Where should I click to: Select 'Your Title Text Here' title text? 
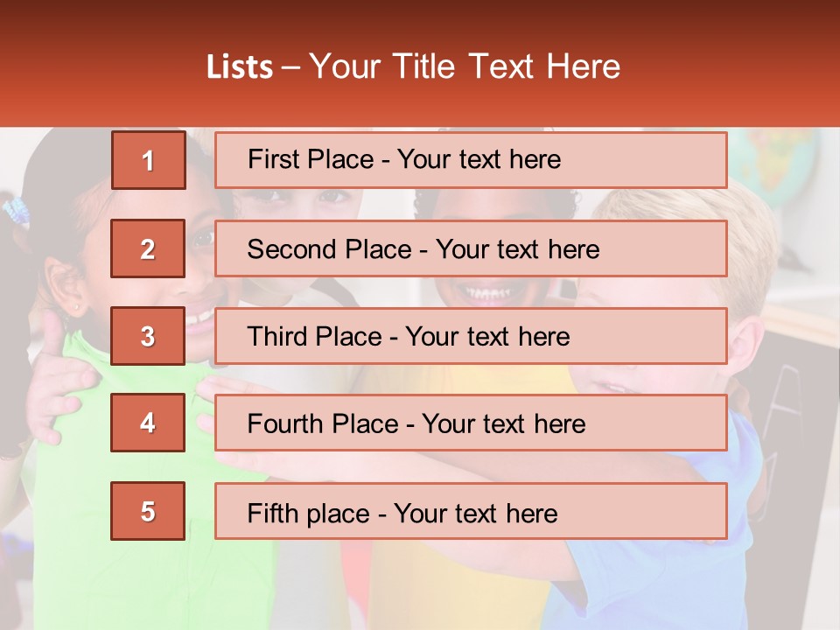click(465, 67)
